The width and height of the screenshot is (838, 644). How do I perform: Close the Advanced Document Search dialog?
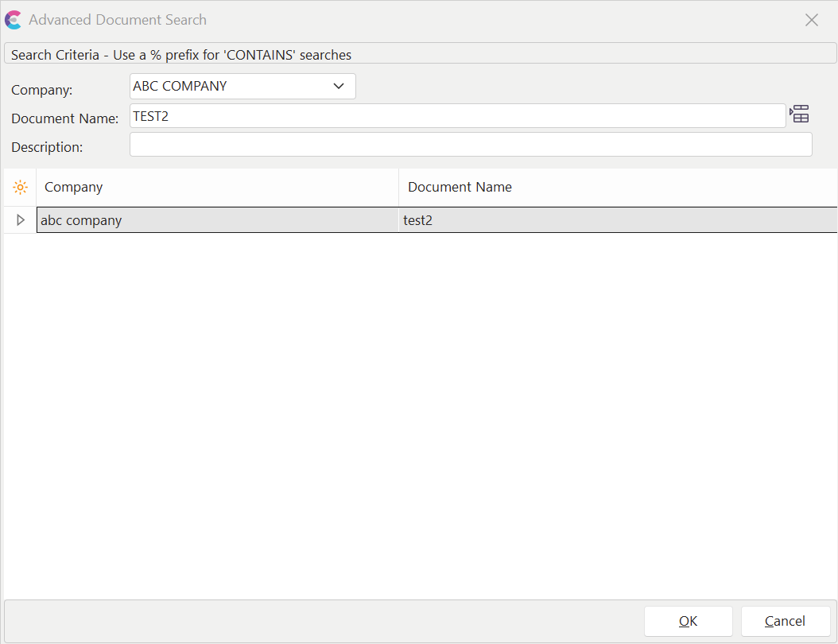[811, 20]
